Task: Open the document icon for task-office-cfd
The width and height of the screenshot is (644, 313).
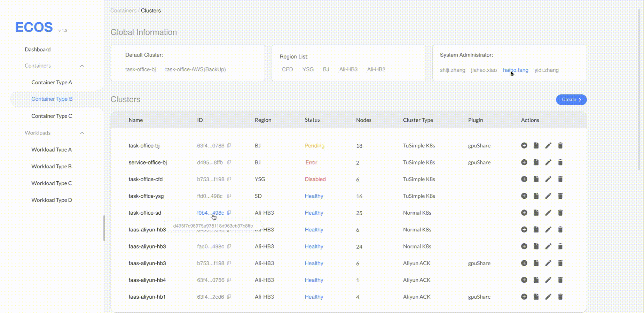Action: (536, 179)
